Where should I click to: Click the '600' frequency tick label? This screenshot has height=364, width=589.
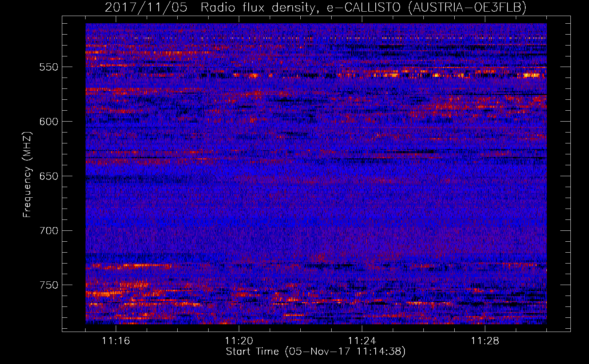click(49, 122)
